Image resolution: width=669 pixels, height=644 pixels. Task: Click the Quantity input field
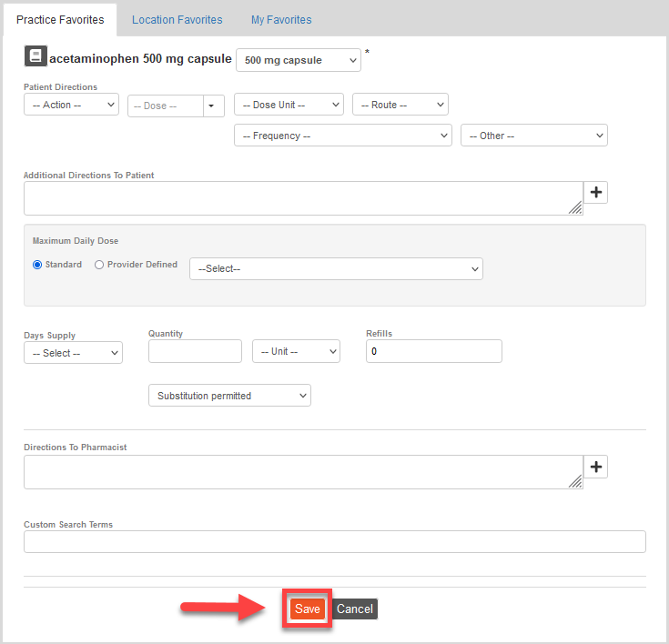[x=195, y=351]
